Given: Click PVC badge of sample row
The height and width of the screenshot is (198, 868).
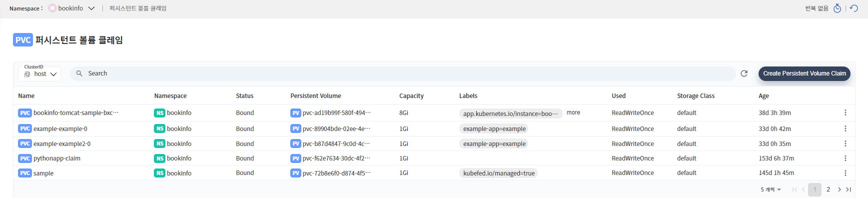Looking at the screenshot, I should [25, 173].
